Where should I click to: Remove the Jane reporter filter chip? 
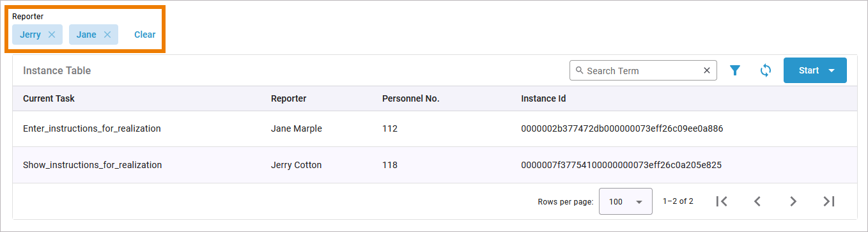(107, 35)
